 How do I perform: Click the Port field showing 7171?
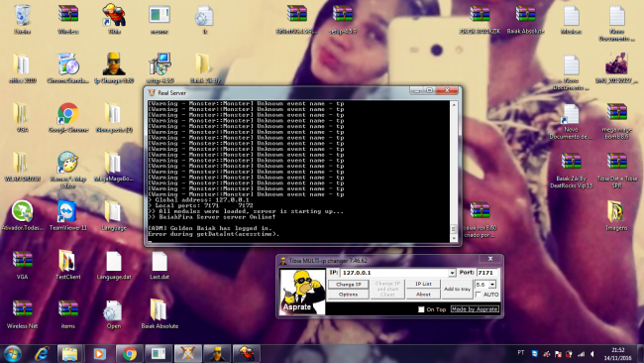coord(487,273)
